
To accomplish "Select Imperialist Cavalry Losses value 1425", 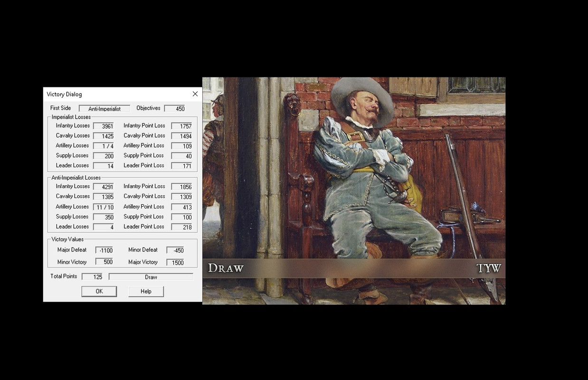I will pyautogui.click(x=104, y=136).
